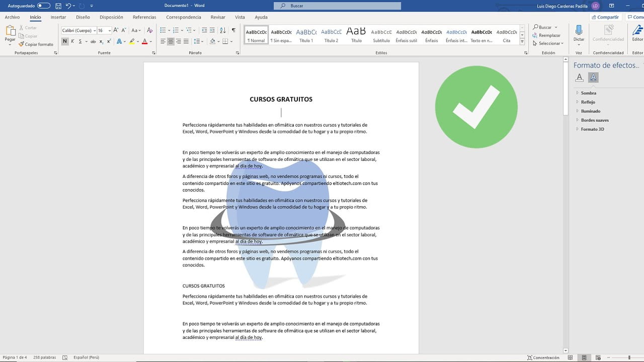Save the document with the disk icon
Screen dimensions: 644x362
pos(58,6)
